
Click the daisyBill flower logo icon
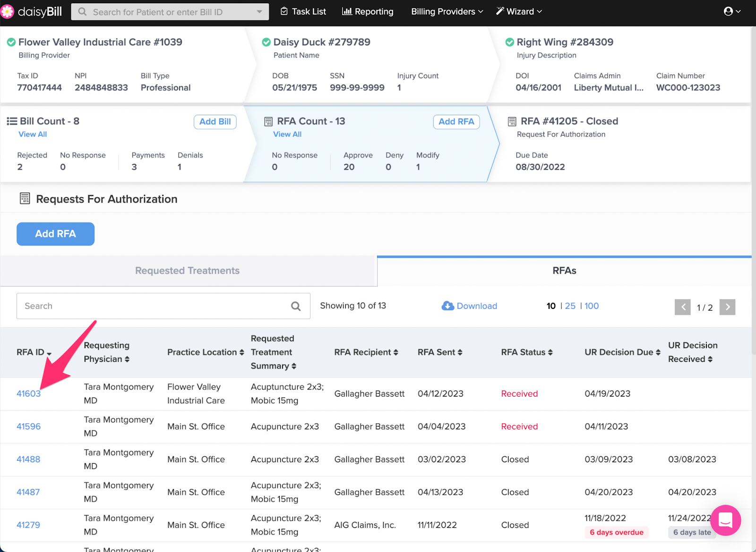[7, 11]
